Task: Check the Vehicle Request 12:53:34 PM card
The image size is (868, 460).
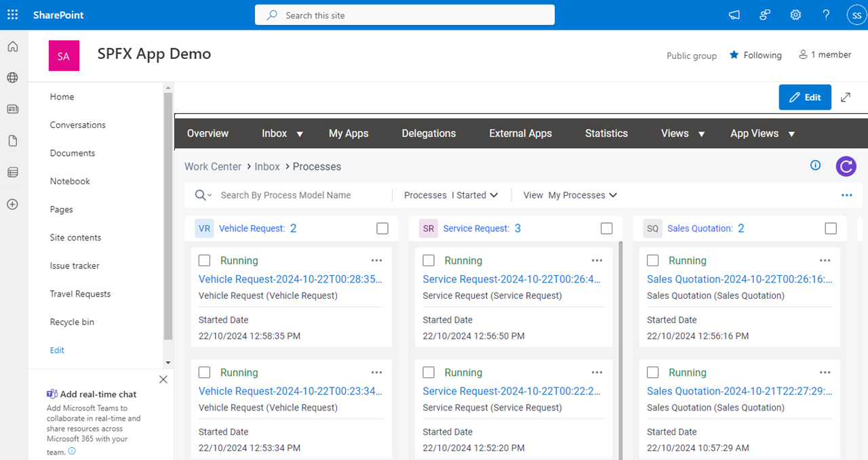Action: tap(204, 372)
